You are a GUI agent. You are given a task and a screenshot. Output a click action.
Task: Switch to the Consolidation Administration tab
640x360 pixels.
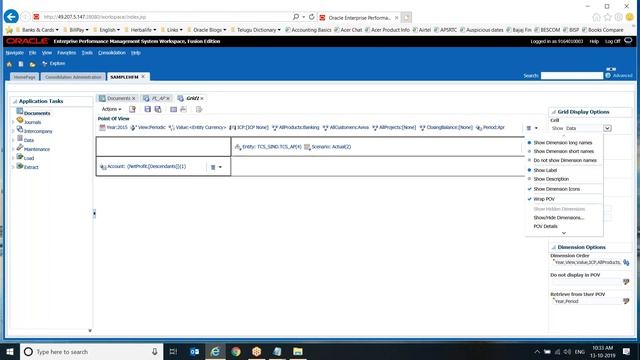[x=73, y=77]
